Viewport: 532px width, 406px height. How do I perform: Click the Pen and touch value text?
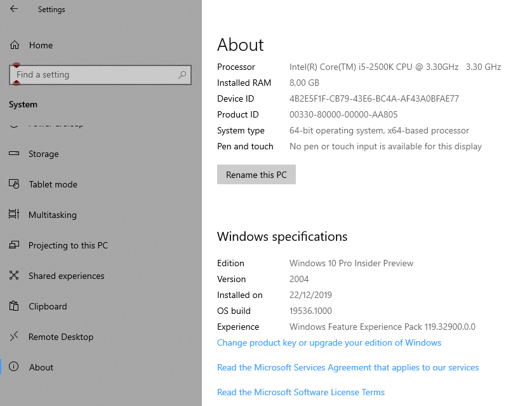[x=385, y=147]
